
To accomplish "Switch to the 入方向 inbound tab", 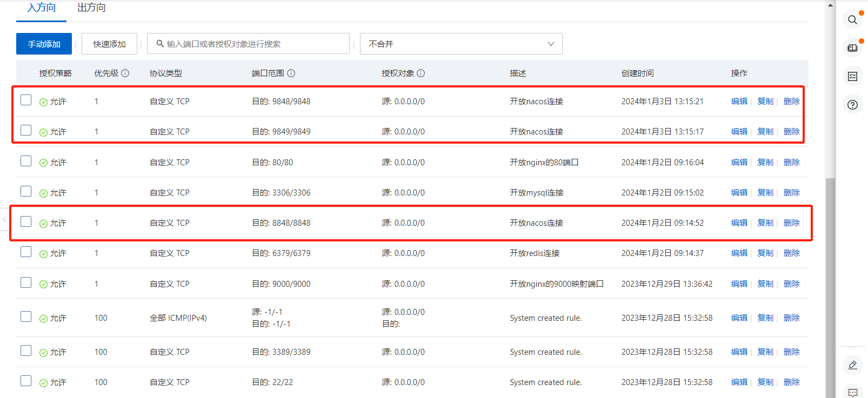I will pos(42,8).
